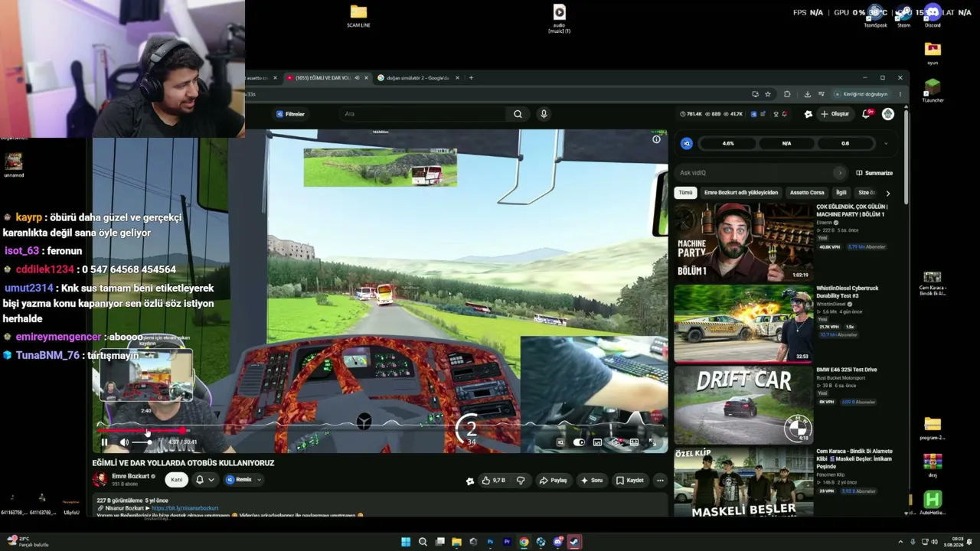
Task: Open the YouTube account avatar menu
Action: coord(888,114)
